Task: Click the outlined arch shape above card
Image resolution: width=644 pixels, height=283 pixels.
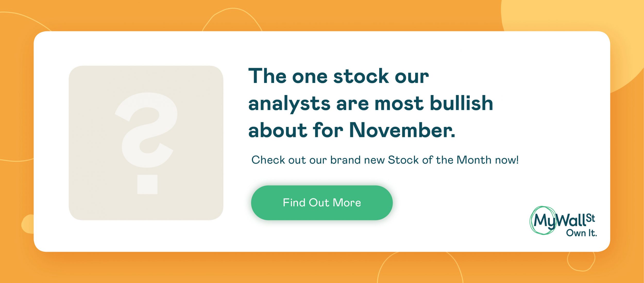Action: click(232, 20)
